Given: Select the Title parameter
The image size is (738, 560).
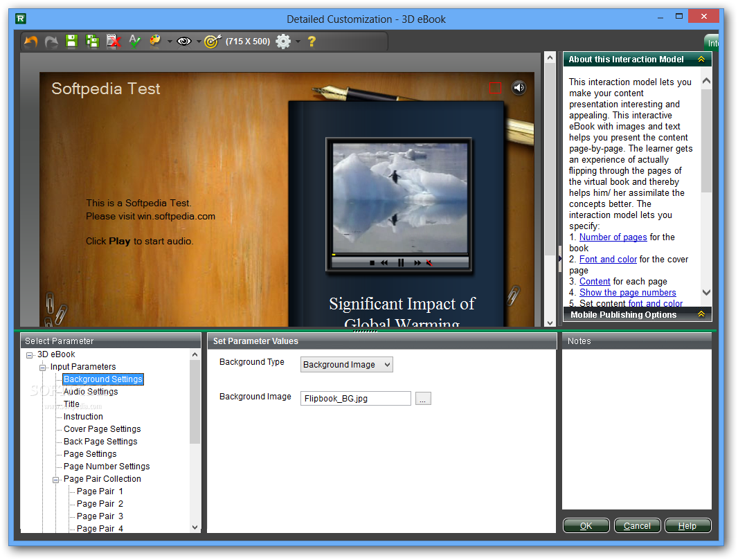Looking at the screenshot, I should pyautogui.click(x=71, y=404).
